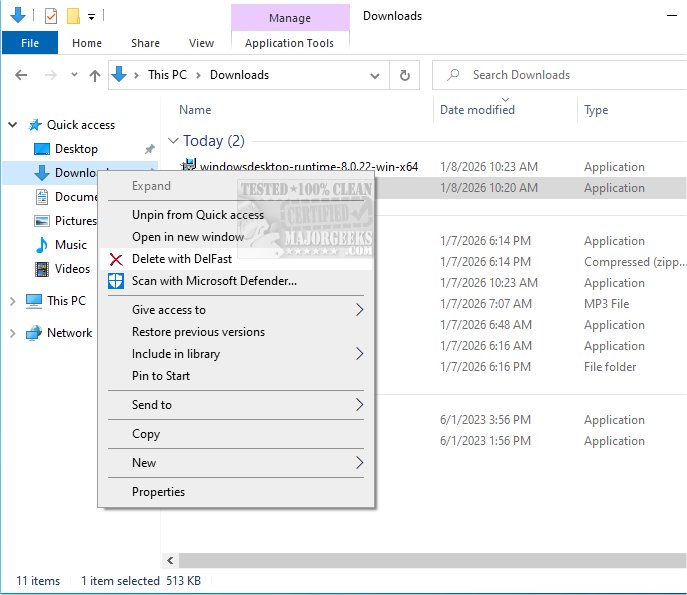Open the address bar history dropdown

[375, 75]
